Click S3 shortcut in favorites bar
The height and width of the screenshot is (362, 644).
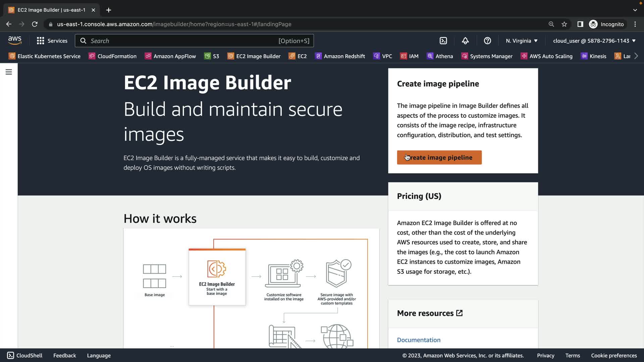212,56
